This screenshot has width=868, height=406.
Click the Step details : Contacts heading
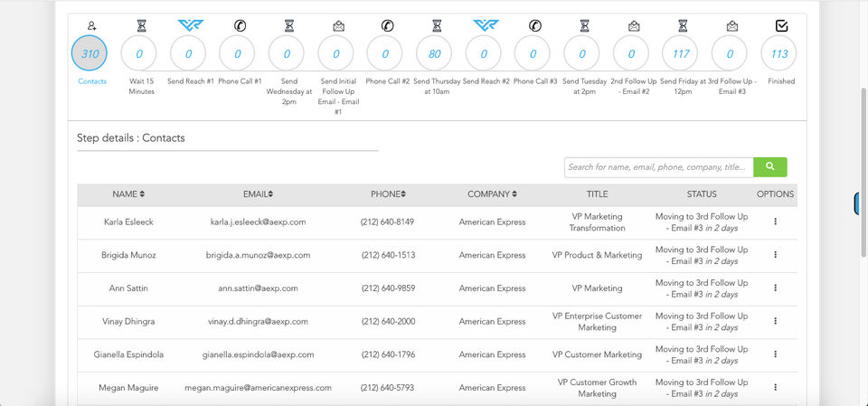coord(130,138)
